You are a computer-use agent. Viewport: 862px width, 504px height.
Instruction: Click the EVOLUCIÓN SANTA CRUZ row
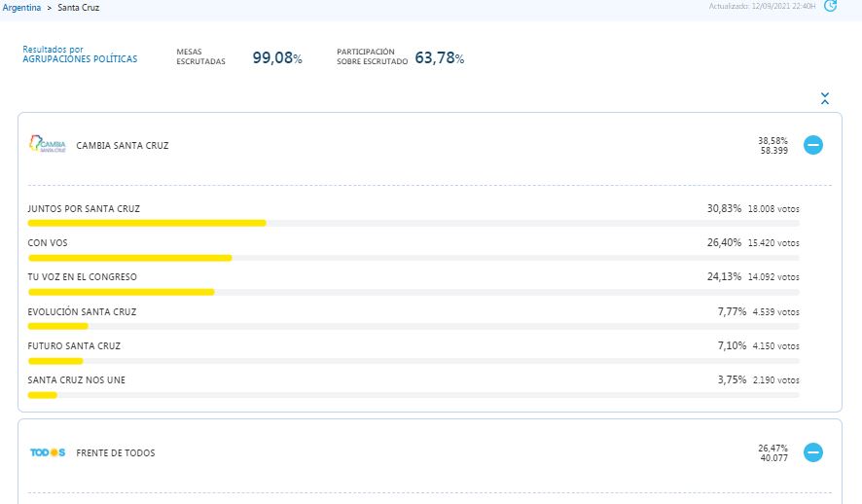point(413,318)
